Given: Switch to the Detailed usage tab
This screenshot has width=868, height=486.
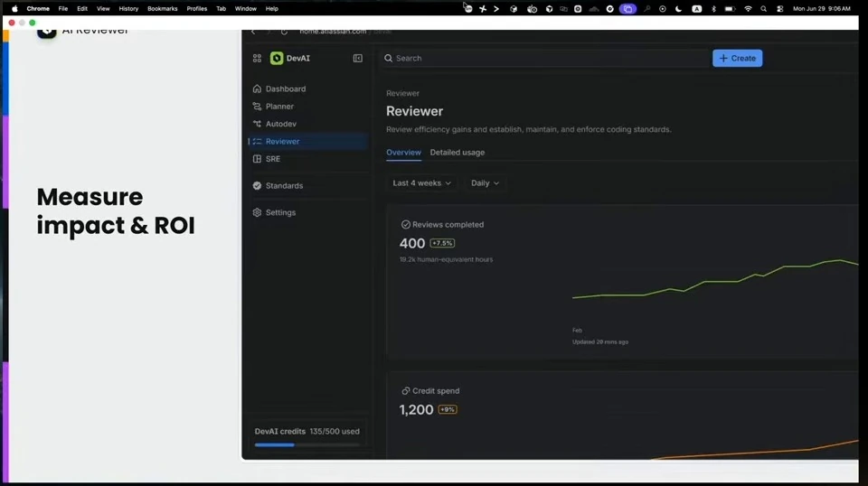Looking at the screenshot, I should [x=458, y=153].
